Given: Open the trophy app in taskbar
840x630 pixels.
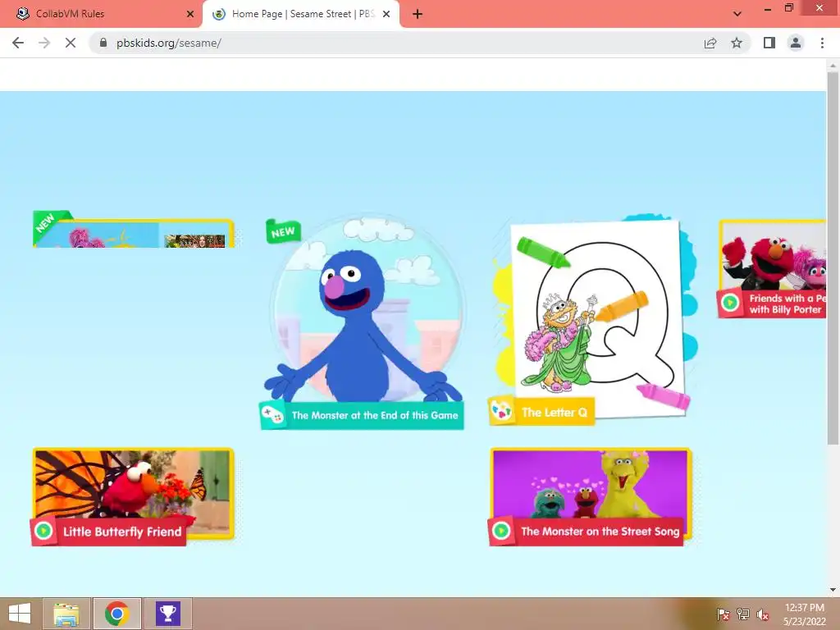Looking at the screenshot, I should (x=167, y=614).
